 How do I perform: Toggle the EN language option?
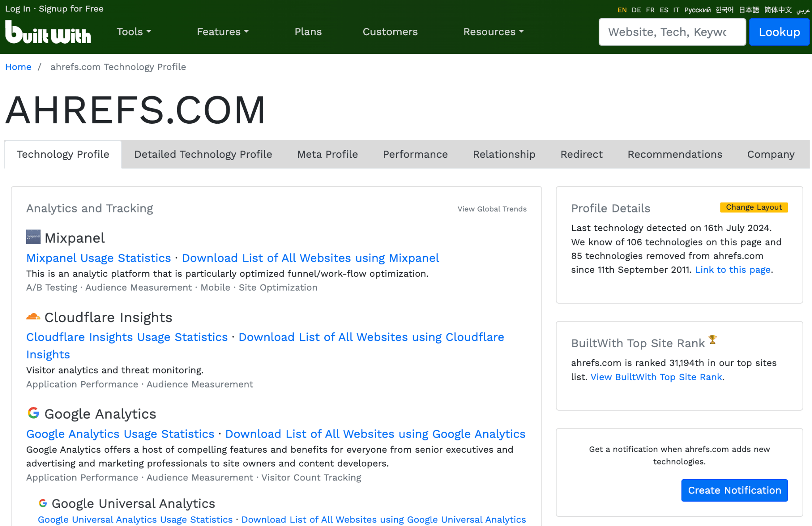pos(622,8)
